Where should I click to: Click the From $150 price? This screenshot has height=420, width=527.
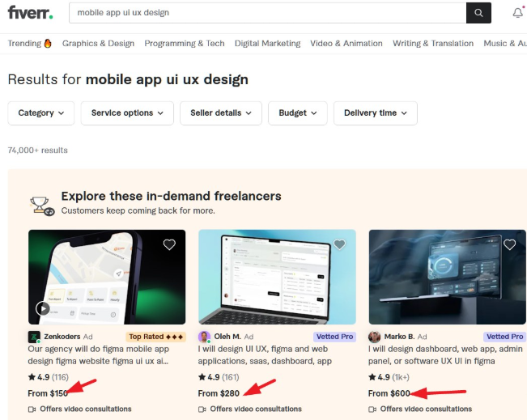coord(48,393)
